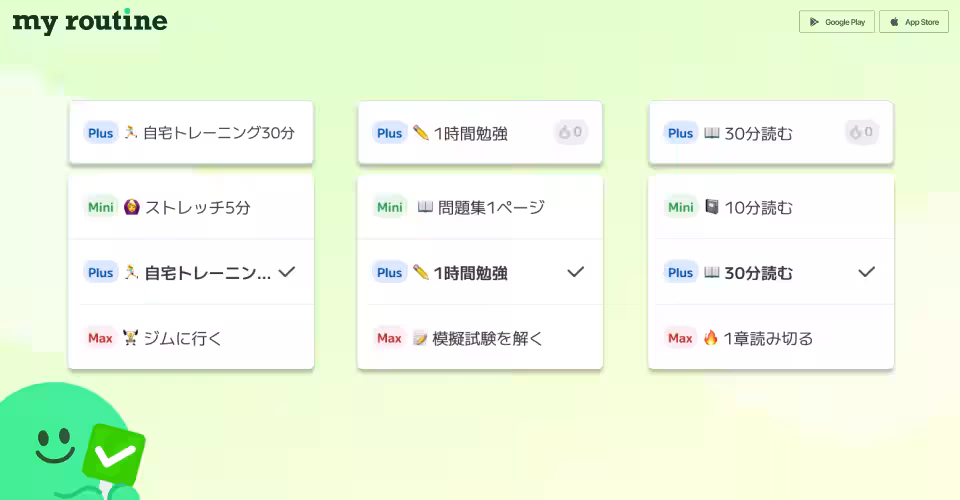Viewport: 960px width, 500px height.
Task: Click Mini badge next to 問題集1ページ
Action: pos(389,207)
